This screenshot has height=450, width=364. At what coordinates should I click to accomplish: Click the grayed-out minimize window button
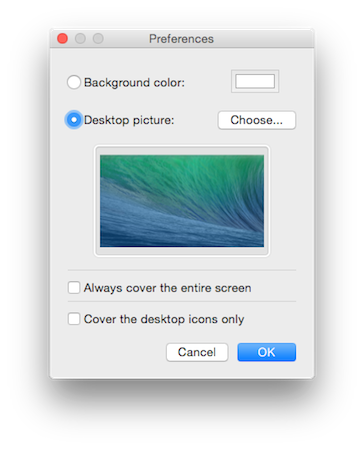(80, 39)
